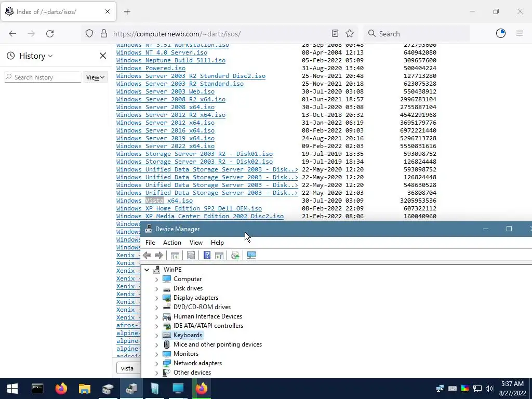Open the Help menu in Device Manager

(217, 243)
